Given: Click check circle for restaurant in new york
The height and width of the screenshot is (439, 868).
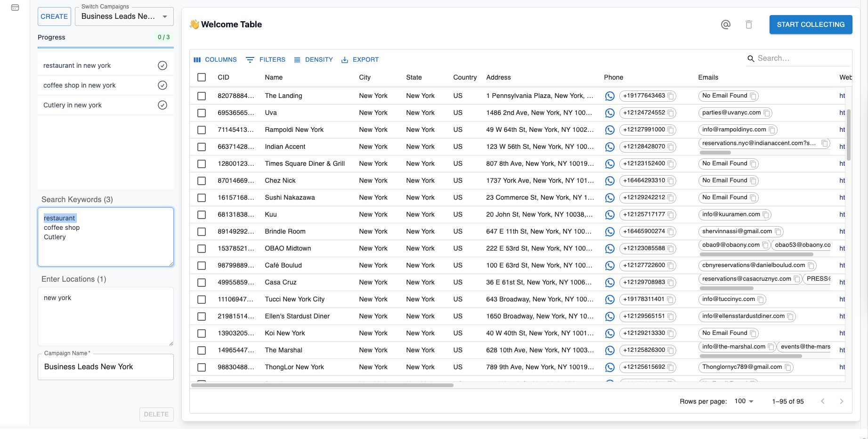Looking at the screenshot, I should [x=162, y=65].
